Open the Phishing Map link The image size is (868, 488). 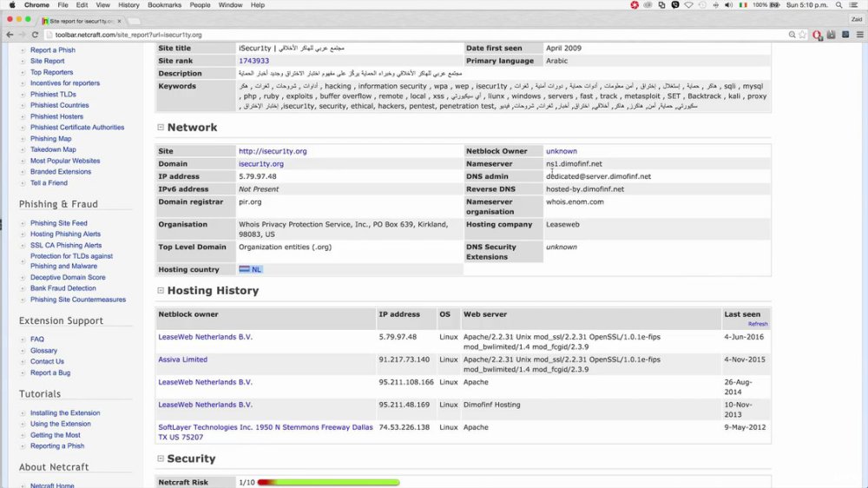point(51,138)
